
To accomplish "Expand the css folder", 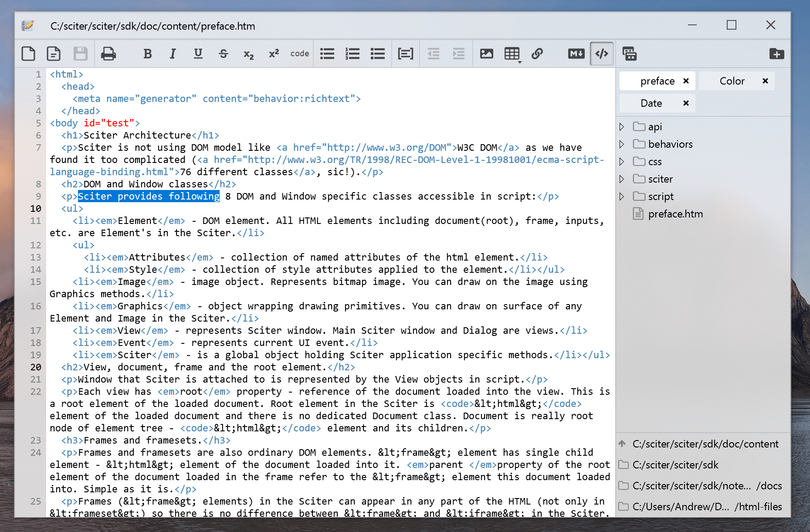I will pos(622,162).
